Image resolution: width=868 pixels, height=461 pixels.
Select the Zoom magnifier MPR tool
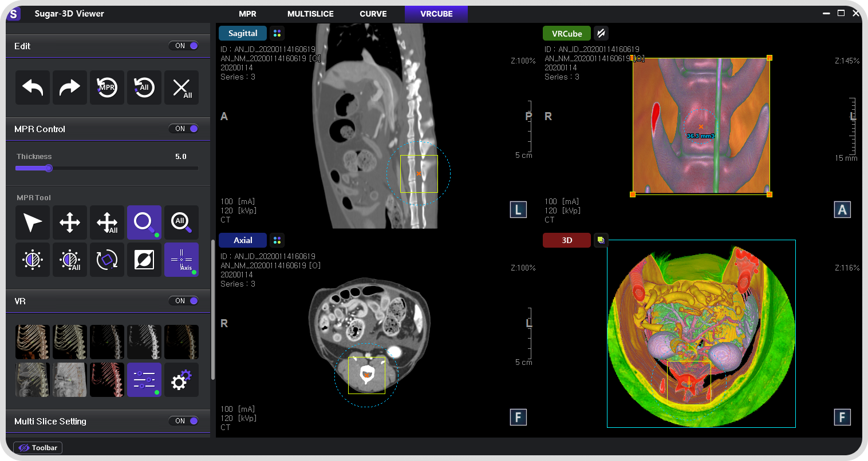pyautogui.click(x=144, y=222)
